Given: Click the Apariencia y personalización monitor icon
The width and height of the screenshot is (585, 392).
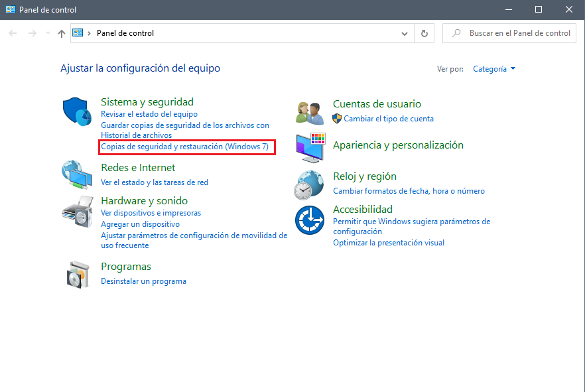Looking at the screenshot, I should [310, 147].
